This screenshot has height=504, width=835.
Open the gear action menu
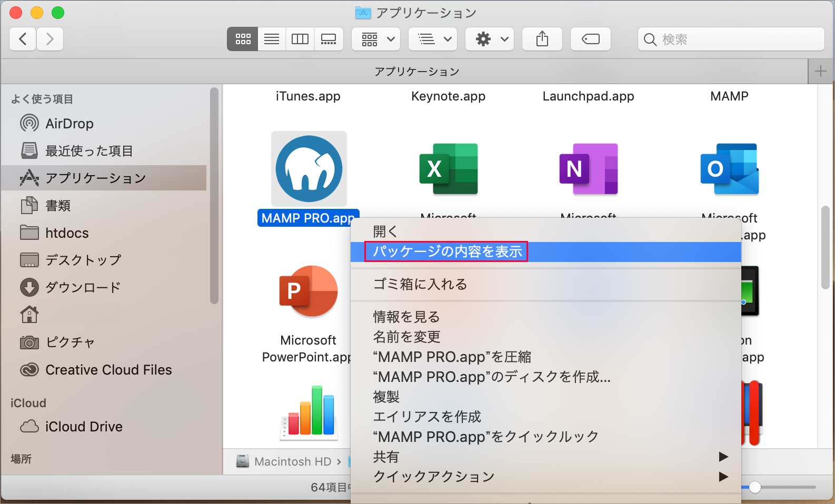coord(490,39)
